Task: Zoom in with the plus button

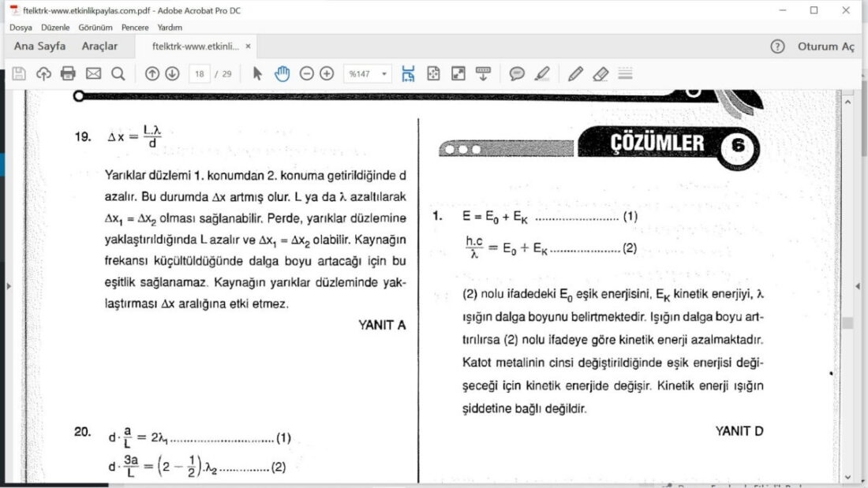Action: [327, 73]
